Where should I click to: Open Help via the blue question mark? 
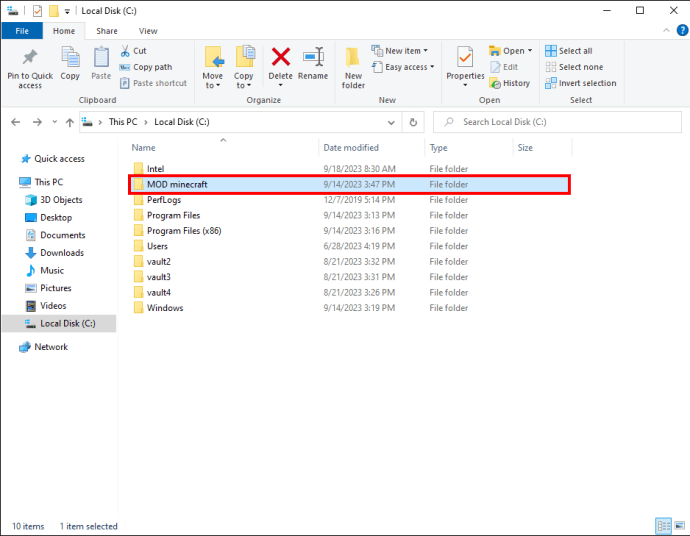click(682, 30)
